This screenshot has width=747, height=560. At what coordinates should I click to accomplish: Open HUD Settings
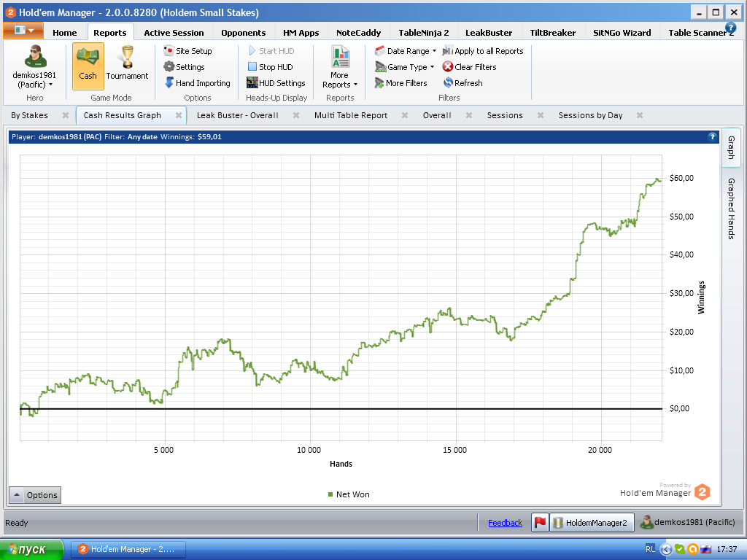276,83
